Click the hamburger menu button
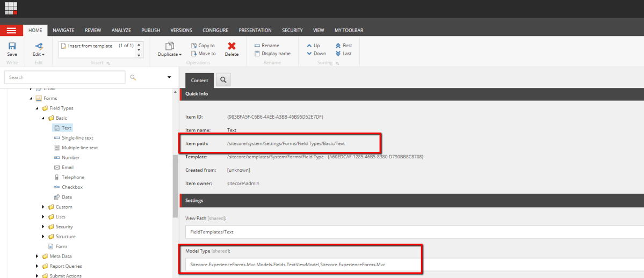Image resolution: width=644 pixels, height=278 pixels. (x=11, y=31)
